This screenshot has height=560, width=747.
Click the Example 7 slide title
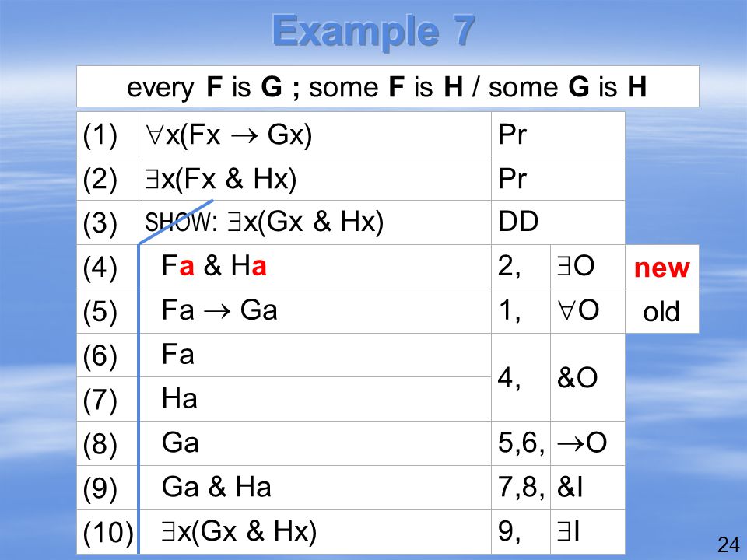point(373,30)
